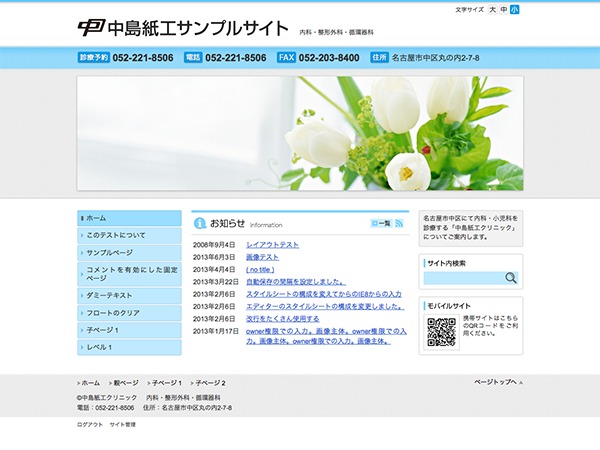Click the magnifier search icon

point(510,278)
